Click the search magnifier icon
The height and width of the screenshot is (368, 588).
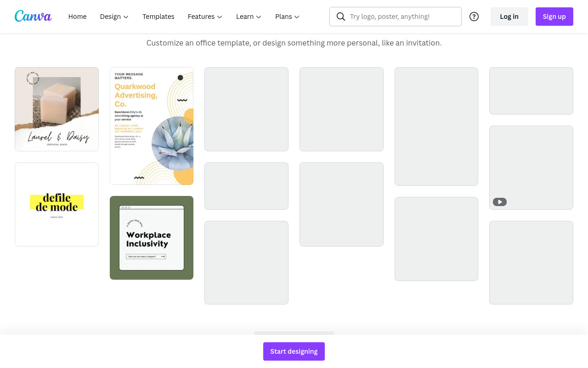pos(340,17)
